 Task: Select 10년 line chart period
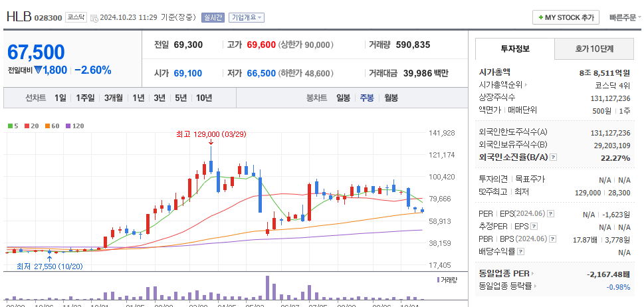tap(204, 98)
